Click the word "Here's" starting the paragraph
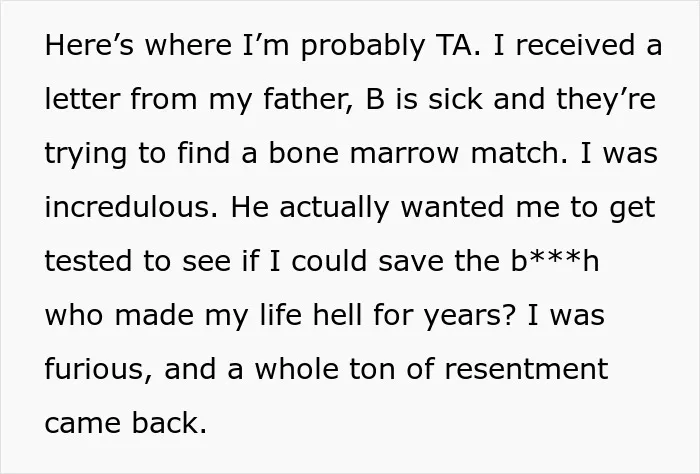 click(x=89, y=45)
